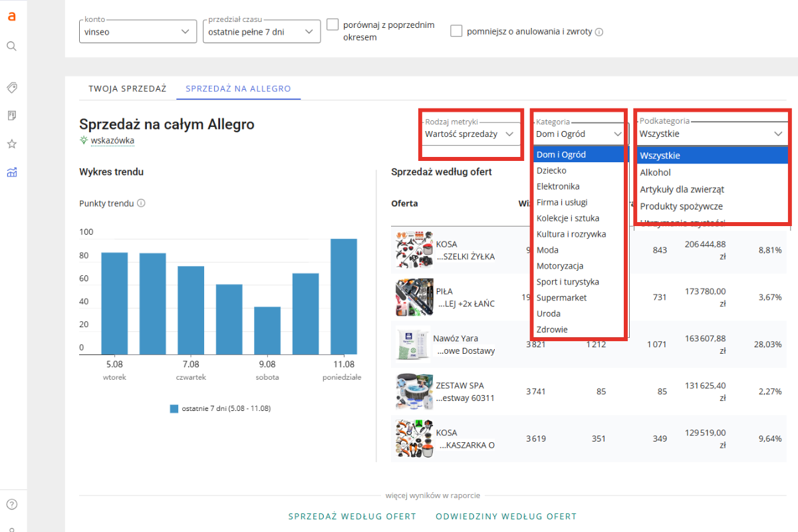Enable porównaj z poprzednim okresem checkbox
Screen dimensions: 798x532
pyautogui.click(x=332, y=25)
